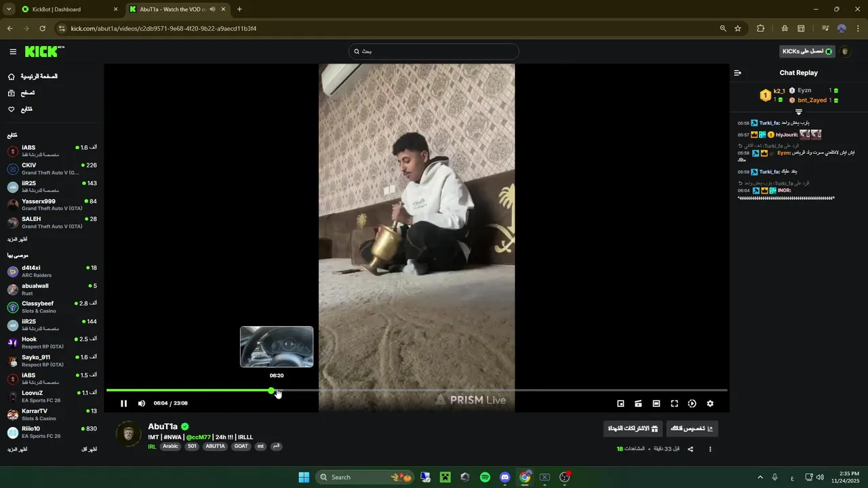Open the user profile avatar menu

(x=845, y=52)
